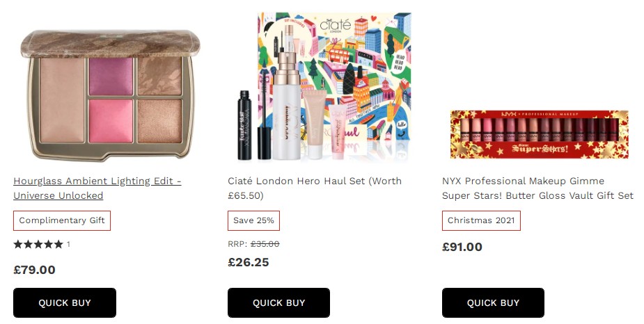
Task: Click the Complimentary Gift badge
Action: pos(62,220)
